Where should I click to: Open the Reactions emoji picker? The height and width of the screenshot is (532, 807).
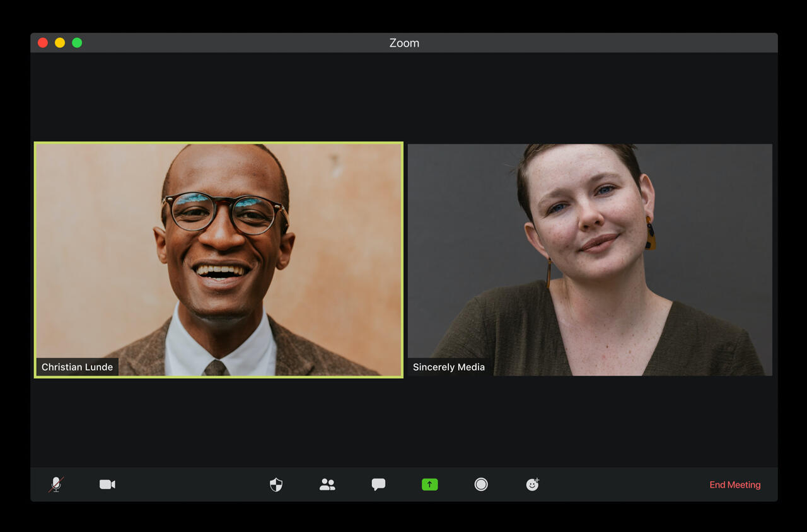click(x=532, y=484)
